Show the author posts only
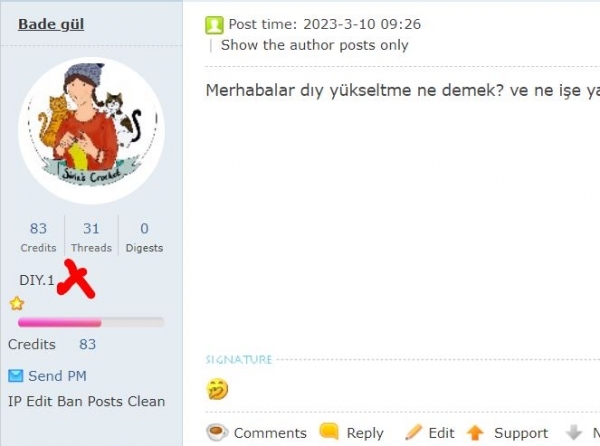The width and height of the screenshot is (600, 446). pos(315,45)
